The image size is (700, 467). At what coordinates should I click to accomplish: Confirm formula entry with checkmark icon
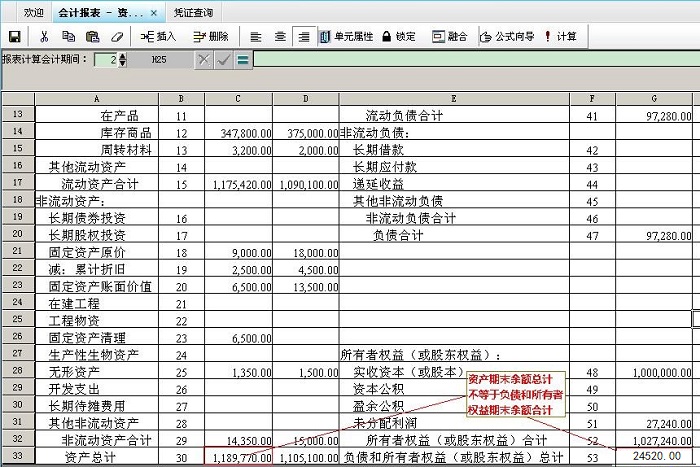point(223,60)
